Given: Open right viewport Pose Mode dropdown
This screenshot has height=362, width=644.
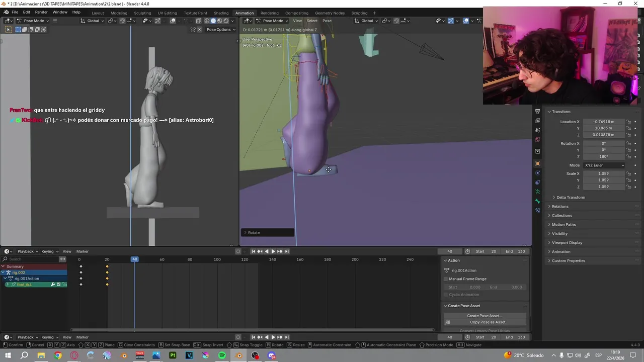Looking at the screenshot, I should [272, 21].
